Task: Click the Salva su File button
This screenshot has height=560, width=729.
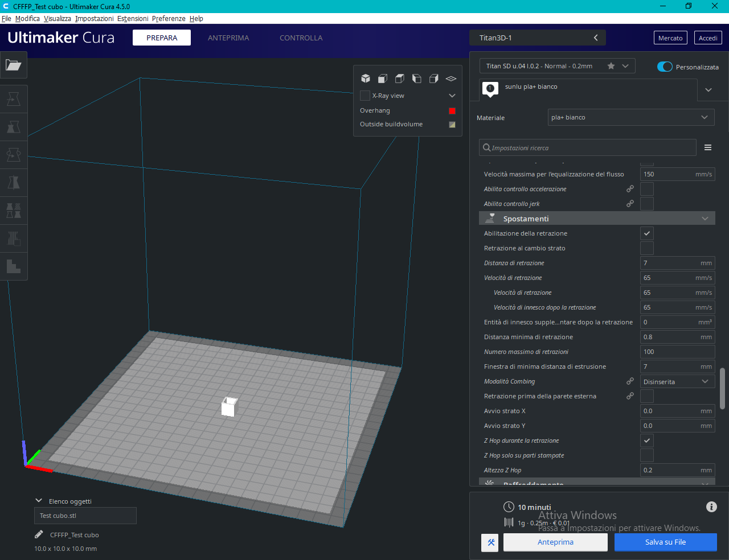Action: tap(665, 542)
